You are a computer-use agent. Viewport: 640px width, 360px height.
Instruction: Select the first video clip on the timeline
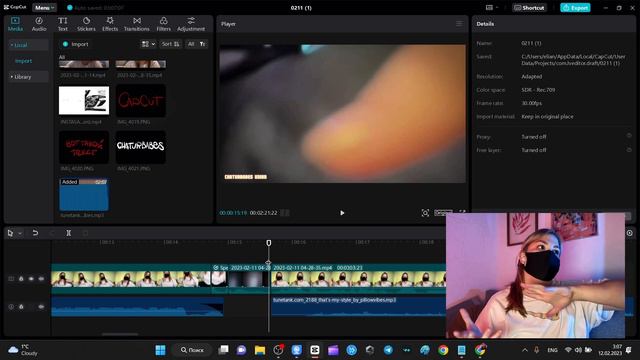131,279
